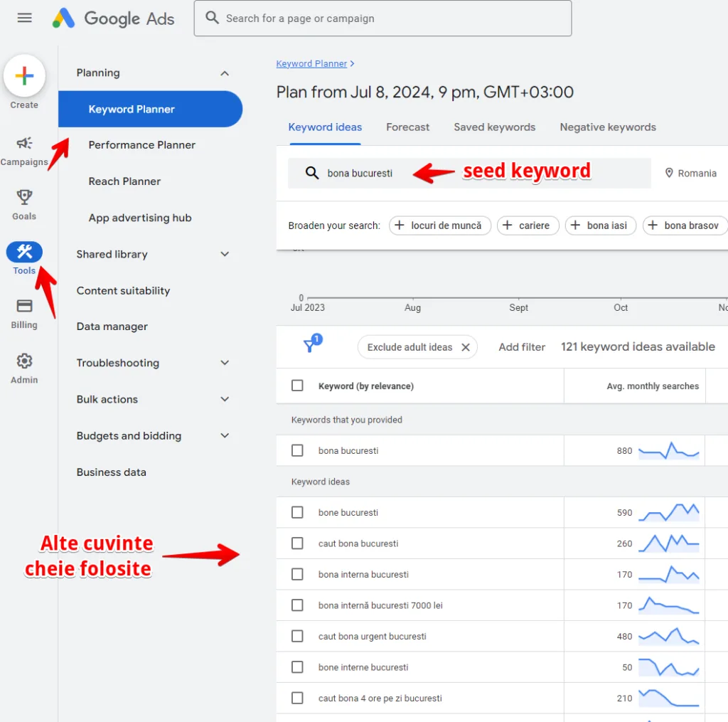Viewport: 728px width, 722px height.
Task: View trend sparkline for caut bona urgent bucuresti
Action: (x=668, y=637)
